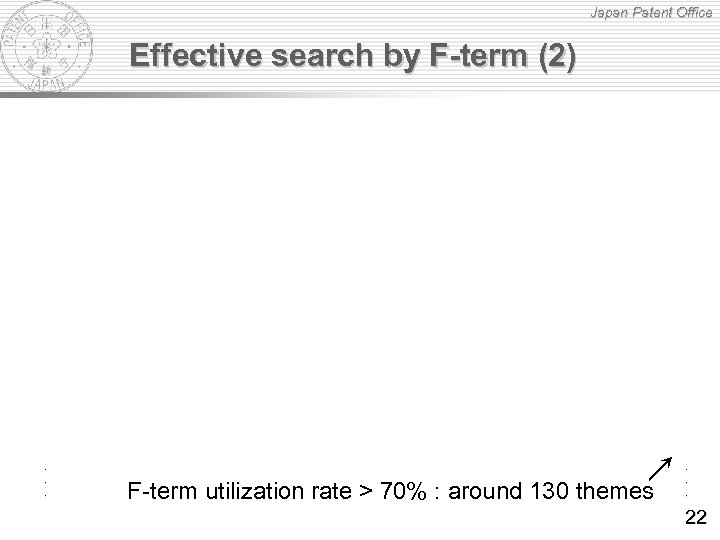
Task: Click the word "Office" in the top-right header
Action: (x=691, y=13)
